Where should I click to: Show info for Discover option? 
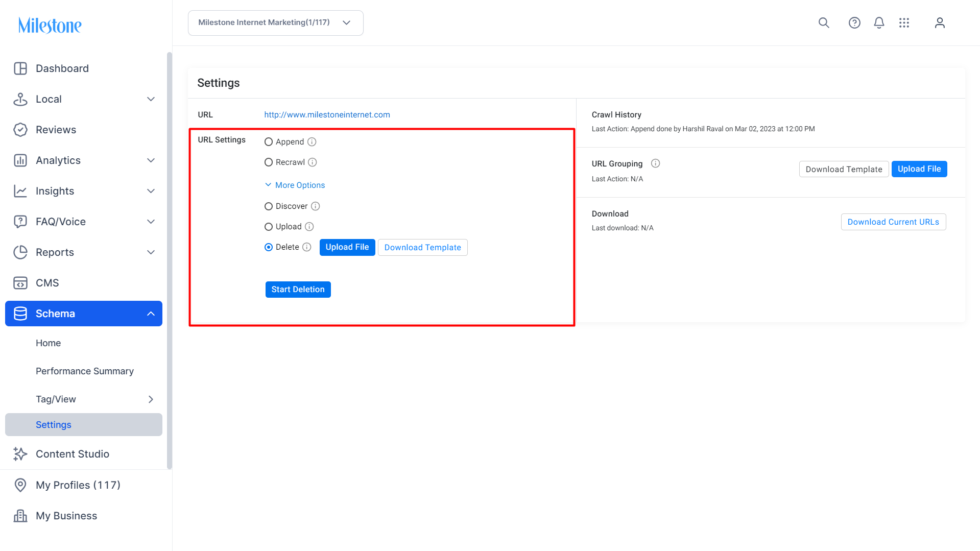pos(316,206)
